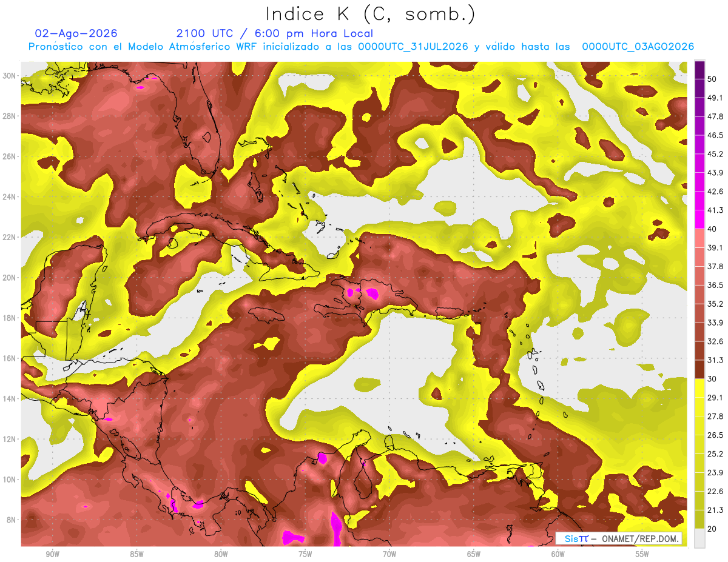Click the colorbar value label 49.1
This screenshot has width=728, height=562.
[x=716, y=98]
